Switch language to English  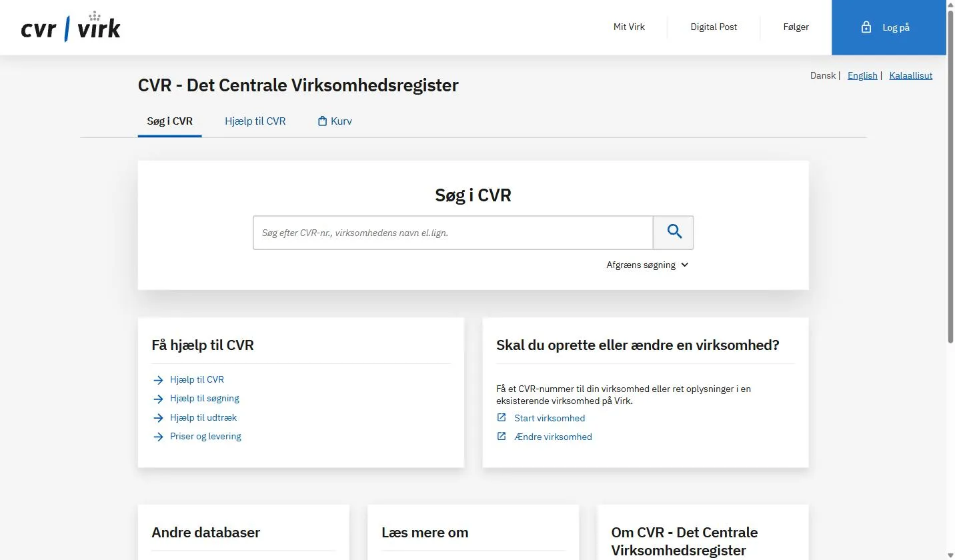[862, 75]
